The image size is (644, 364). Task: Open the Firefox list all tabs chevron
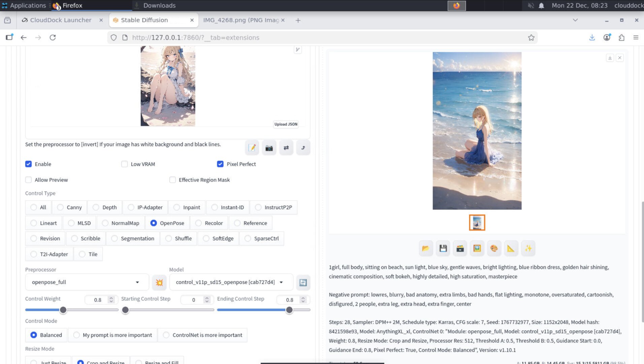[x=575, y=20]
